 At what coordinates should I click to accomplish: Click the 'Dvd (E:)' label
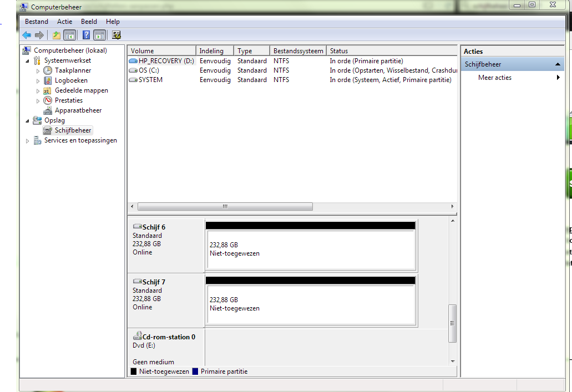[x=144, y=345]
